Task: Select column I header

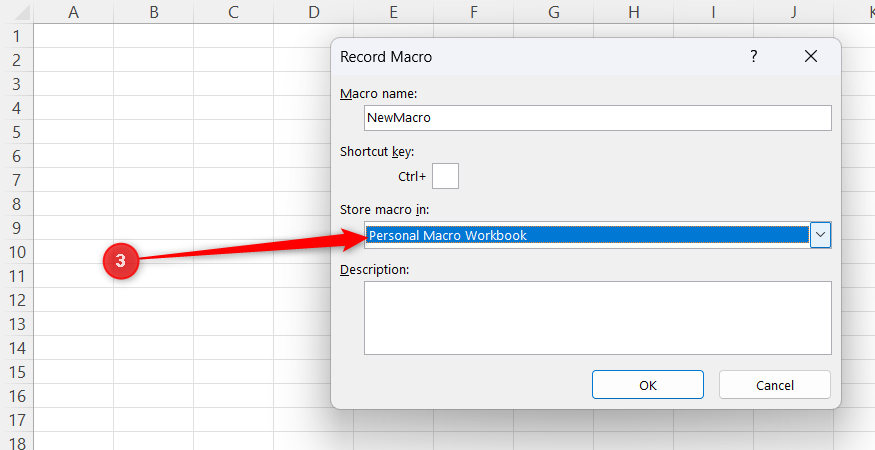Action: pyautogui.click(x=713, y=12)
